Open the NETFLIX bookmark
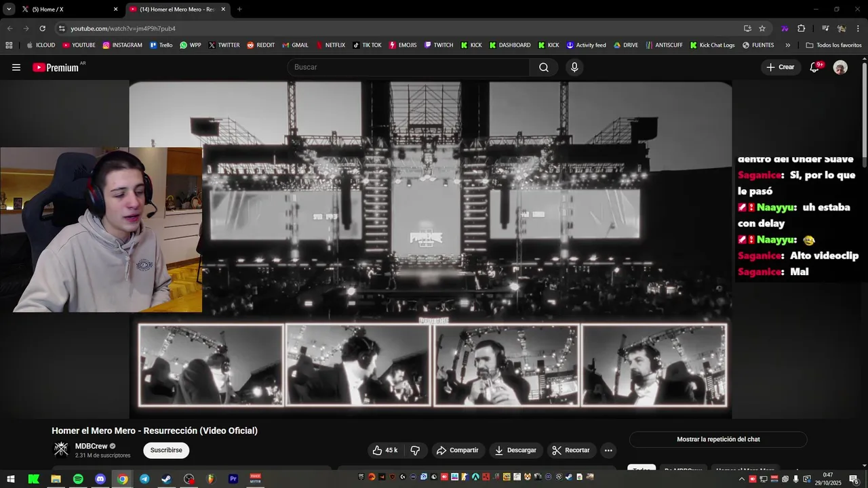868x488 pixels. [x=330, y=45]
